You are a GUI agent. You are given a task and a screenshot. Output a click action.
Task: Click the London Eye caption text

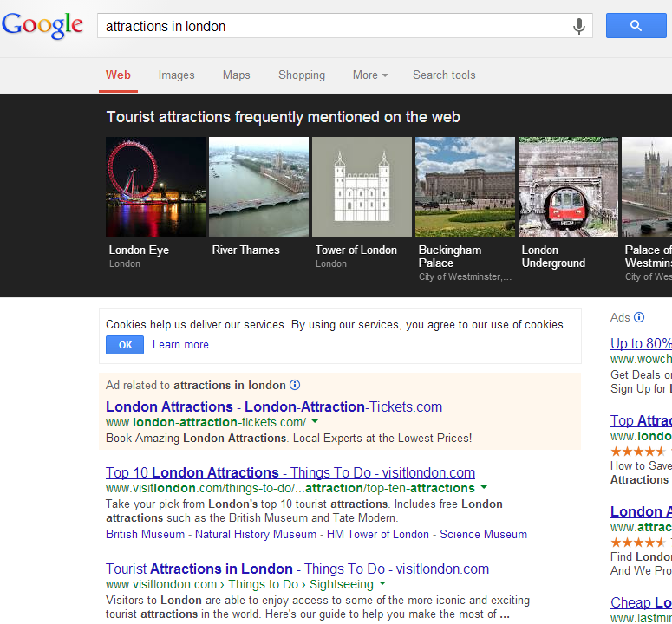(139, 250)
